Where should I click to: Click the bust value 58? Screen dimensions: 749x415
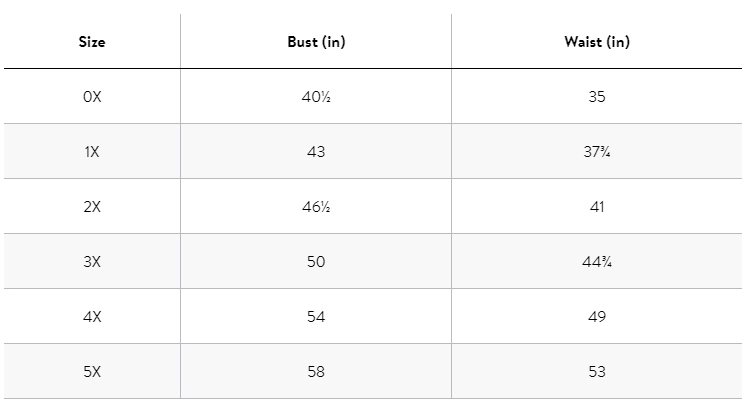(316, 372)
